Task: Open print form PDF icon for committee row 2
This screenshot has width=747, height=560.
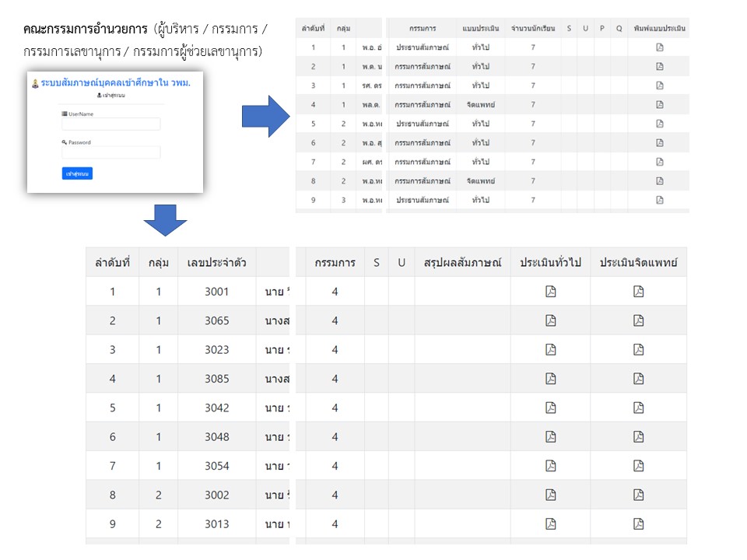Action: pyautogui.click(x=659, y=66)
